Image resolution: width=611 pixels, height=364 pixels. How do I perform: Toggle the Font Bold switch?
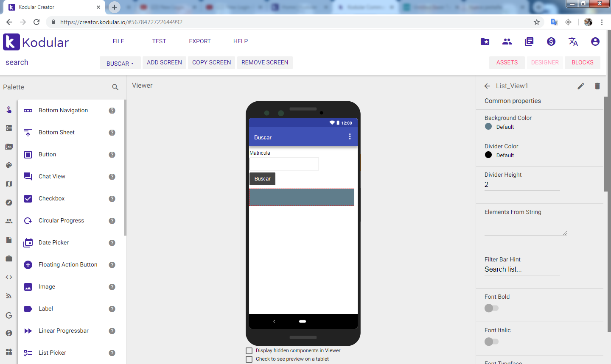(x=491, y=308)
